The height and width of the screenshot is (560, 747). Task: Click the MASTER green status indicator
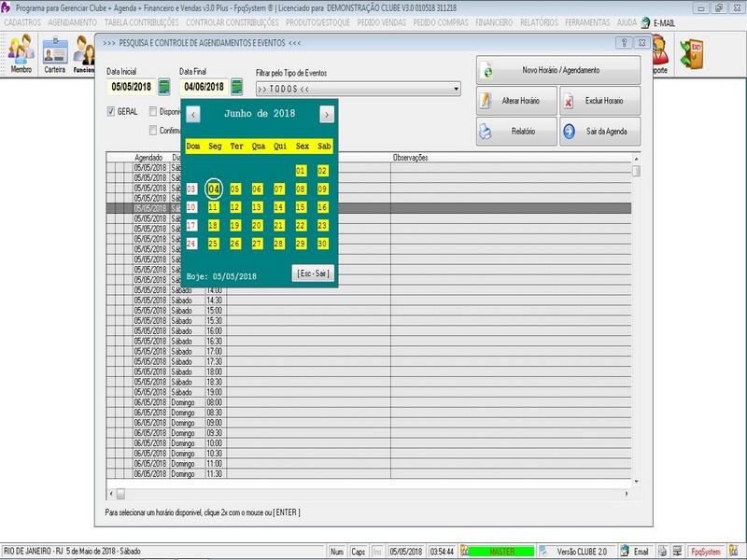coord(501,552)
